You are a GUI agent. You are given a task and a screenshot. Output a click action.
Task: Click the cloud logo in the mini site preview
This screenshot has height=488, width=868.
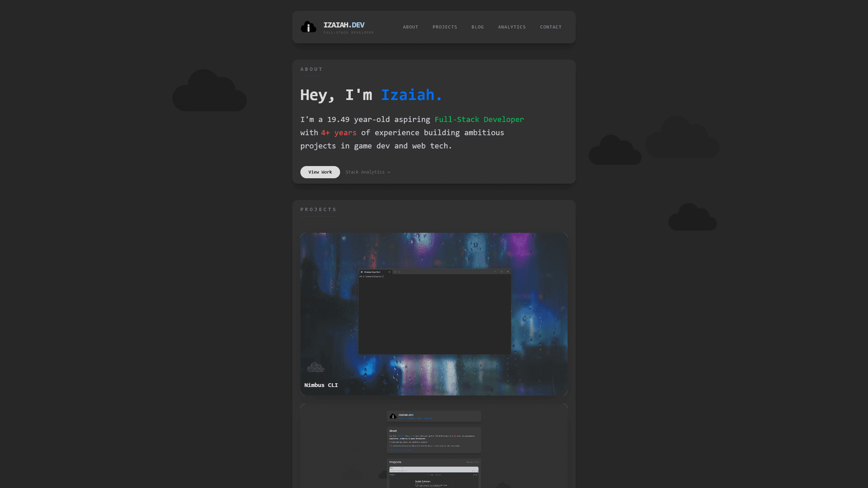coord(393,416)
